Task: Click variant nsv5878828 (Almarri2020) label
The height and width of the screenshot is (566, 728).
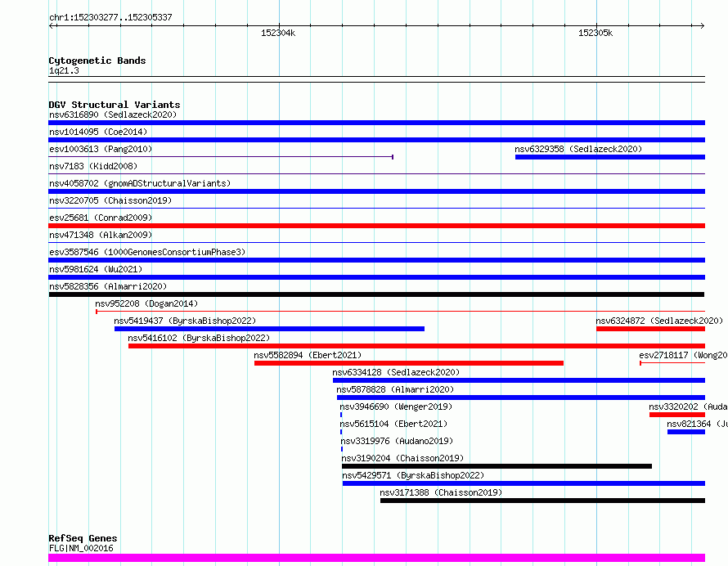Action: point(395,389)
